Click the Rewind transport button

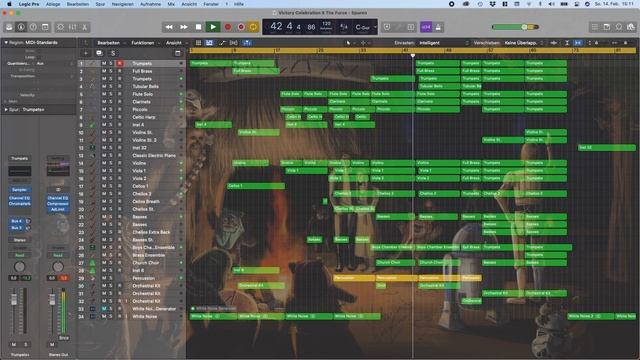pyautogui.click(x=169, y=27)
